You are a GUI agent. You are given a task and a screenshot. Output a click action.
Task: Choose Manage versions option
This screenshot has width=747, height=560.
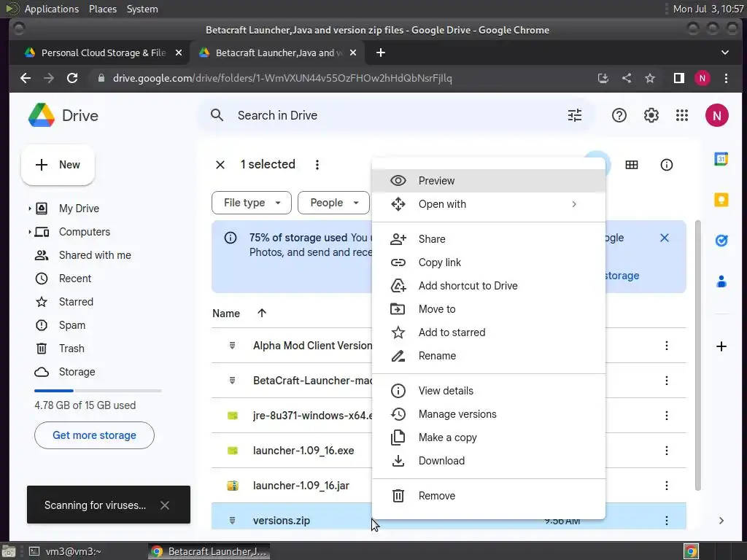coord(488,414)
